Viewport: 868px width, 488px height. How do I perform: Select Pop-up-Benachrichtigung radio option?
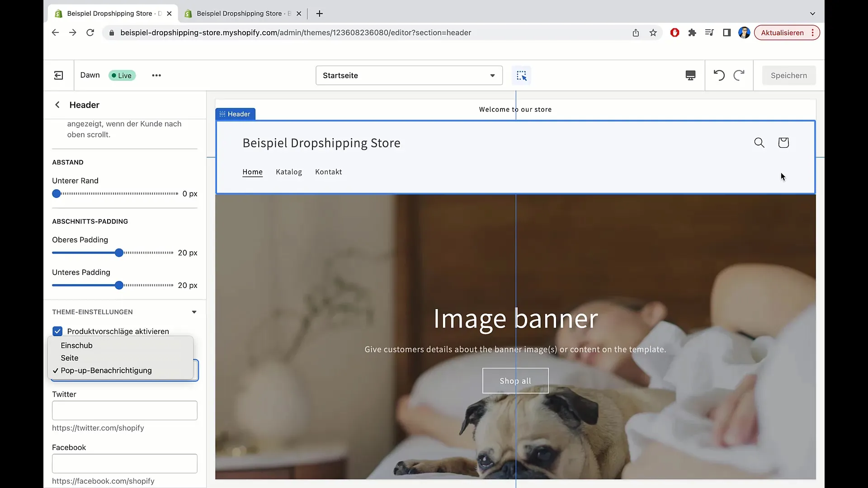coord(106,370)
